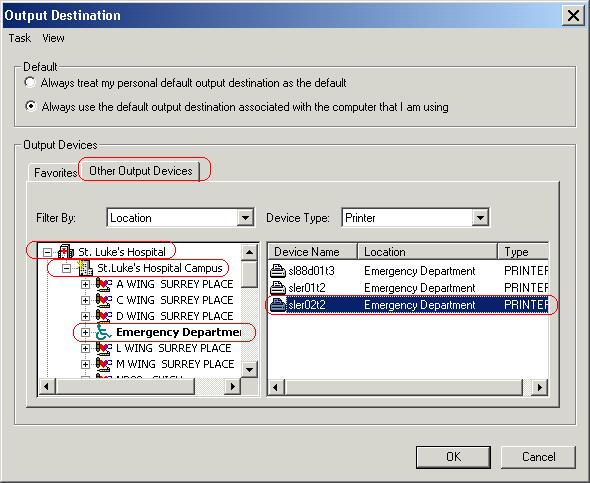This screenshot has width=590, height=483.
Task: Select the sler01t2 device name
Action: click(x=307, y=288)
